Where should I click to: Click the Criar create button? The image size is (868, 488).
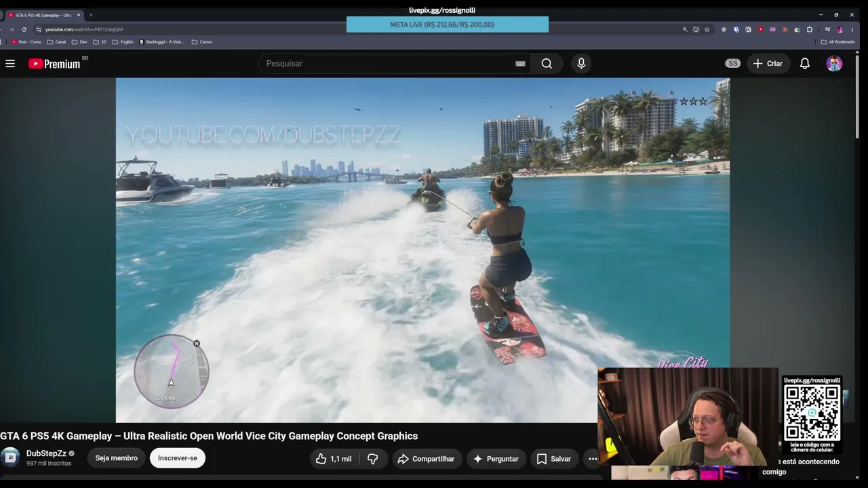[768, 64]
